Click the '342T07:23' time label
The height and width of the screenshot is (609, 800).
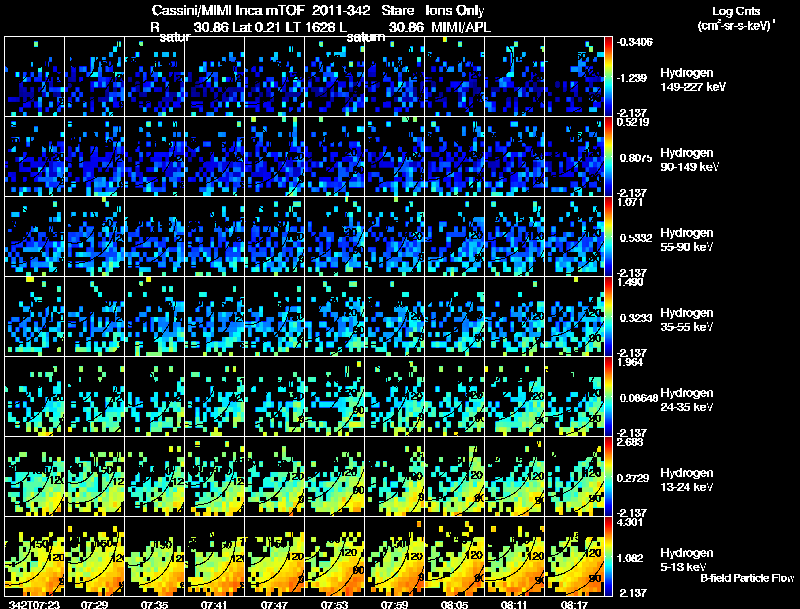tap(34, 604)
